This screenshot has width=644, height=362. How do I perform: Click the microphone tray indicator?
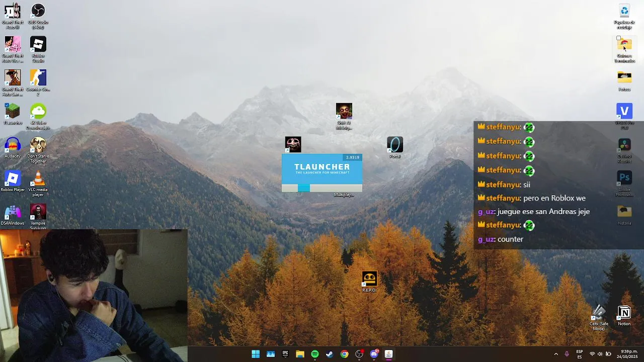[567, 354]
